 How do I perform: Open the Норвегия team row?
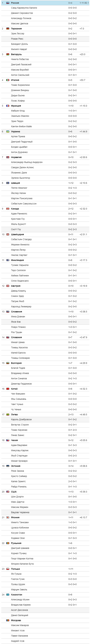click(x=45, y=157)
